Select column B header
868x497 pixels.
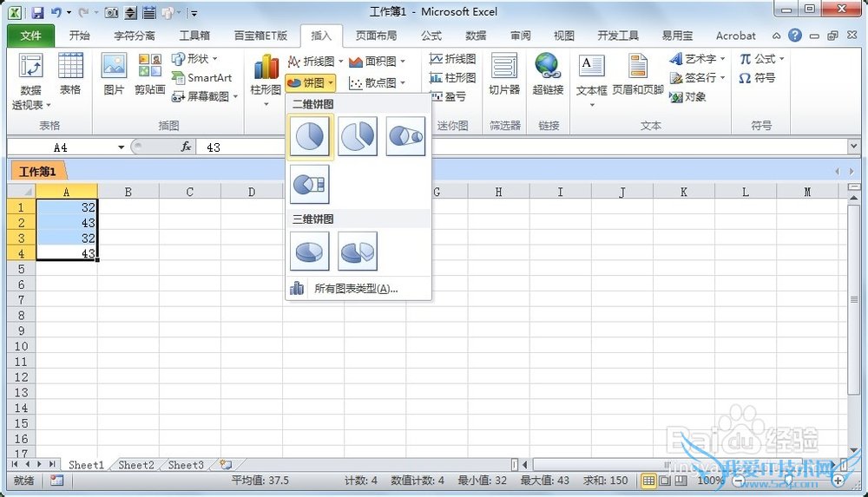click(128, 192)
